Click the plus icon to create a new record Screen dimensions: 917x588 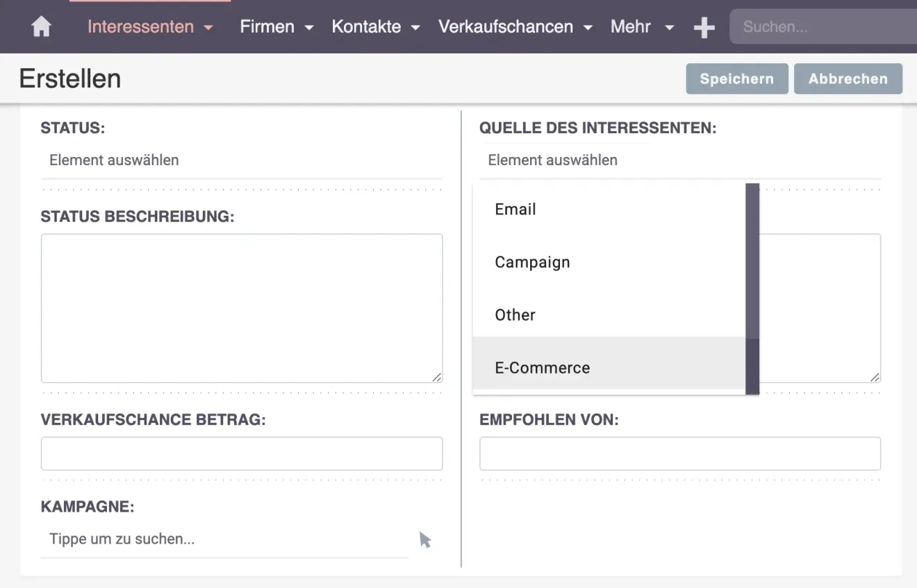[x=704, y=27]
